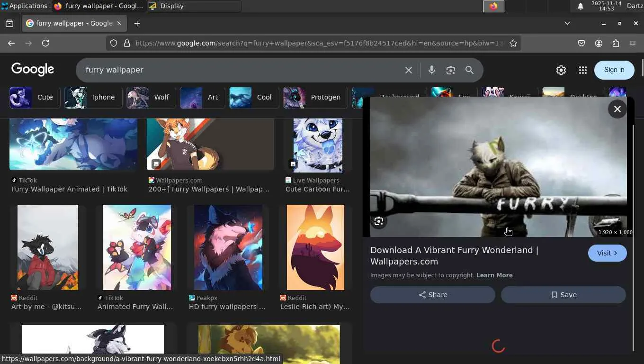Focus the browser address bar
The width and height of the screenshot is (644, 364).
(320, 43)
